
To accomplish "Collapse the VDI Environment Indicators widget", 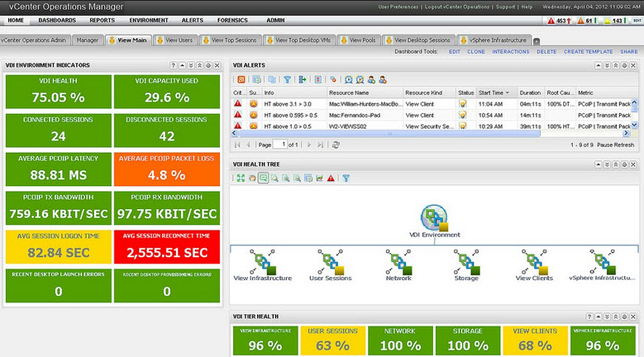I will (182, 65).
